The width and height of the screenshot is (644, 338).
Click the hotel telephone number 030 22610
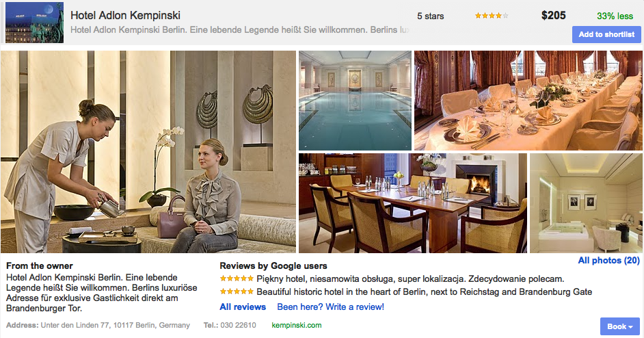[x=238, y=325]
